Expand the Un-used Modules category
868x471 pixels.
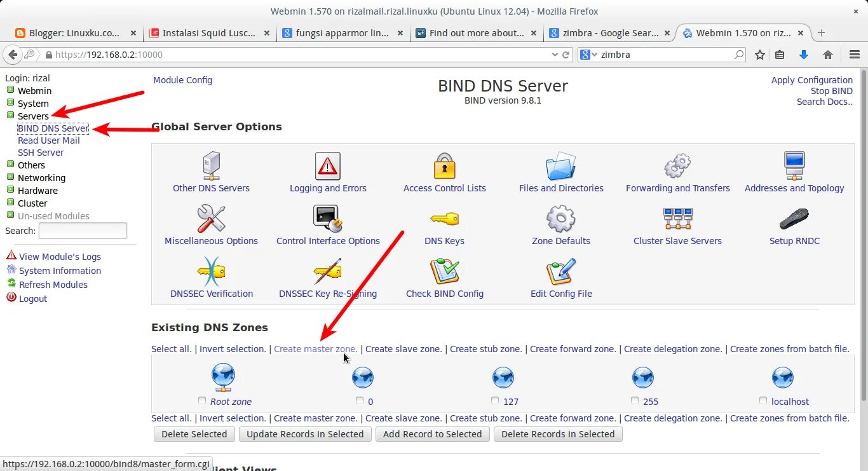[10, 215]
